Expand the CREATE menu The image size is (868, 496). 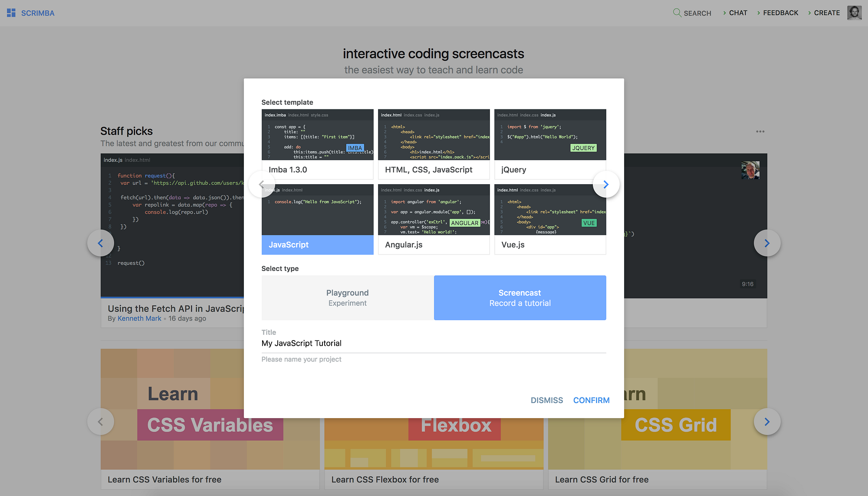(826, 13)
